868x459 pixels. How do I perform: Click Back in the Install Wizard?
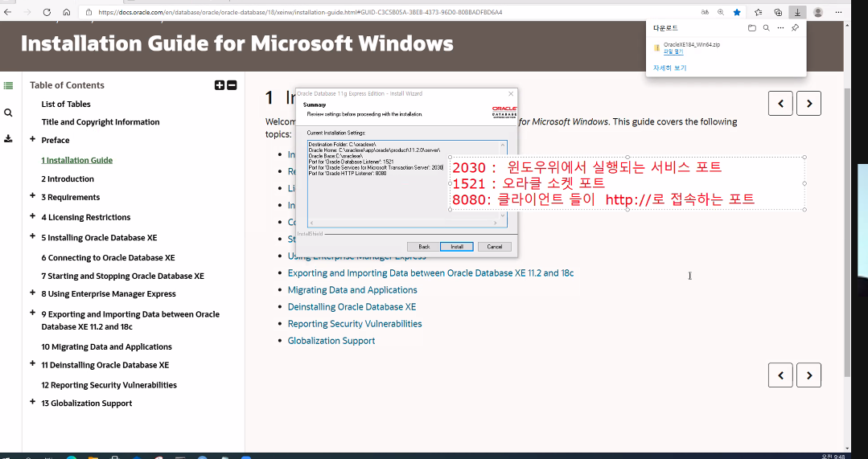coord(423,247)
